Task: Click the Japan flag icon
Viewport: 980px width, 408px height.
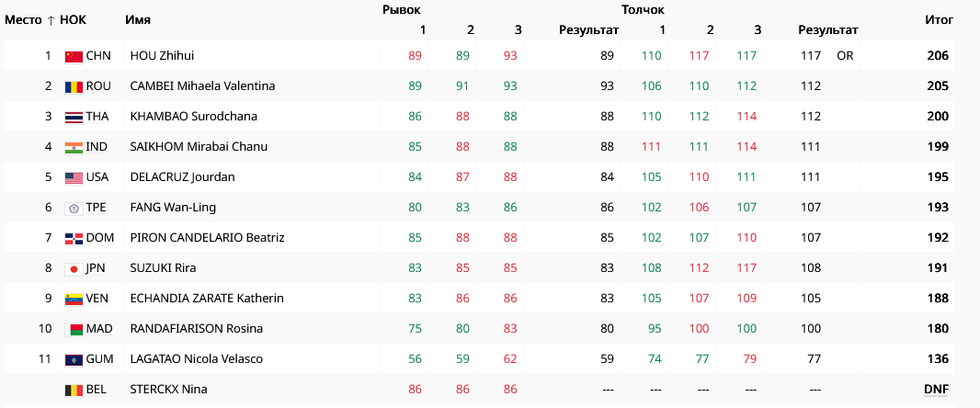Action: pos(74,268)
